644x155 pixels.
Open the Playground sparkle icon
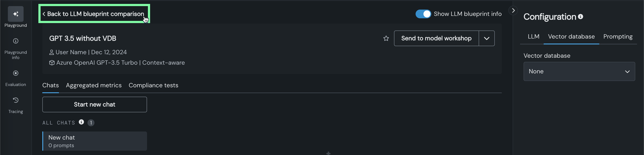pos(15,14)
